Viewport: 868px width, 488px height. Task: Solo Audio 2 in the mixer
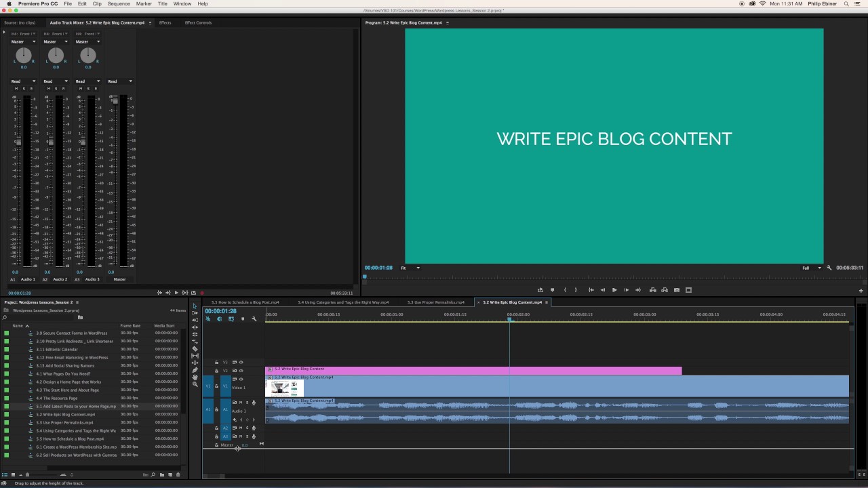tap(56, 89)
